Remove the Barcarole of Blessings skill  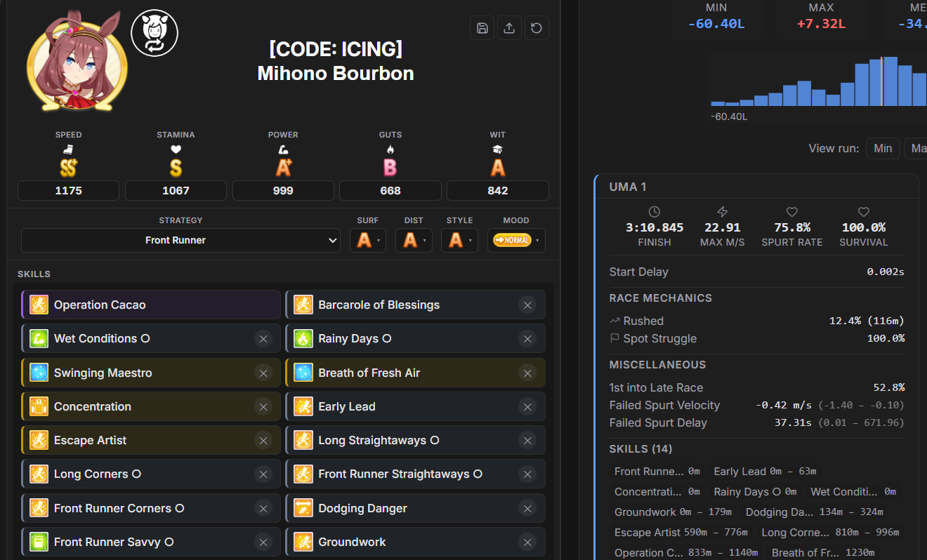pyautogui.click(x=527, y=305)
